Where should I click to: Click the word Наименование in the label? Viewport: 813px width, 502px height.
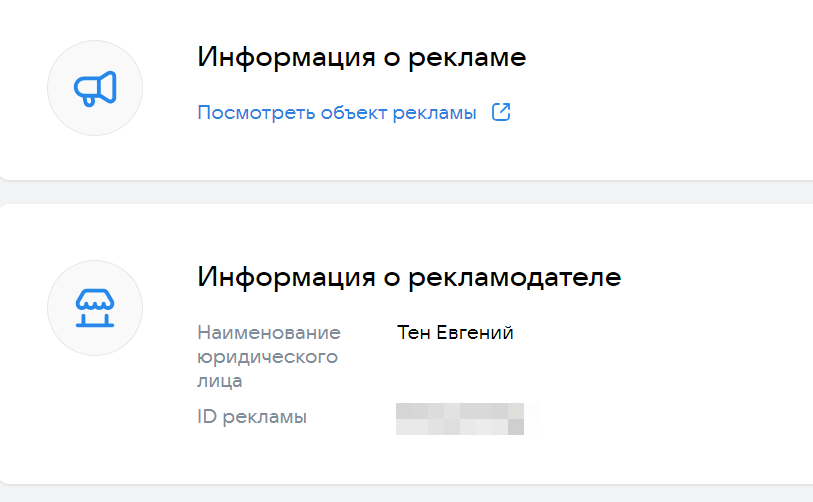click(269, 333)
